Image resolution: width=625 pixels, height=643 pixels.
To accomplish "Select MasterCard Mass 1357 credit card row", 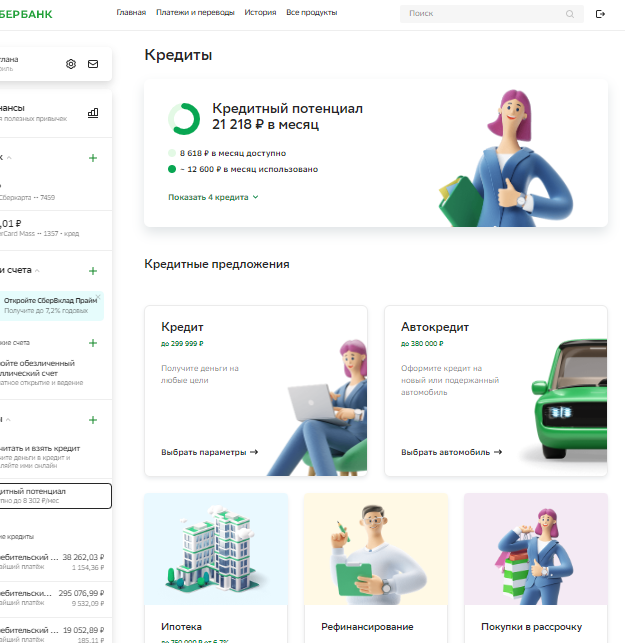I will [x=55, y=228].
